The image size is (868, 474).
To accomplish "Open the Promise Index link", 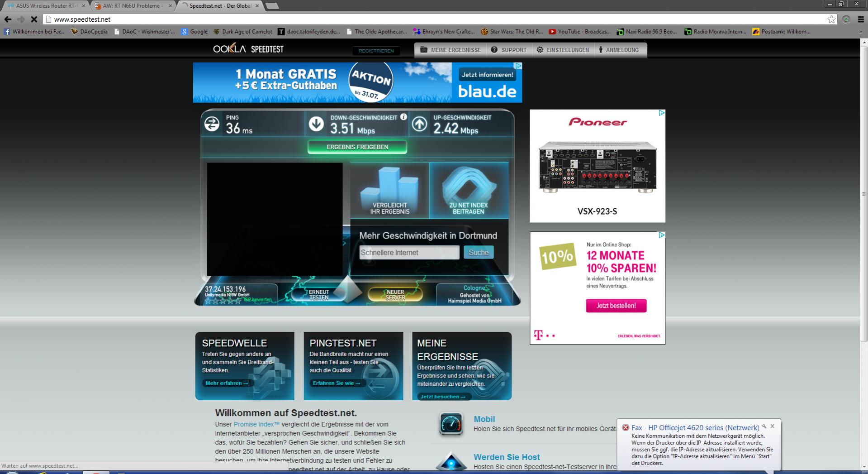I will [256, 424].
